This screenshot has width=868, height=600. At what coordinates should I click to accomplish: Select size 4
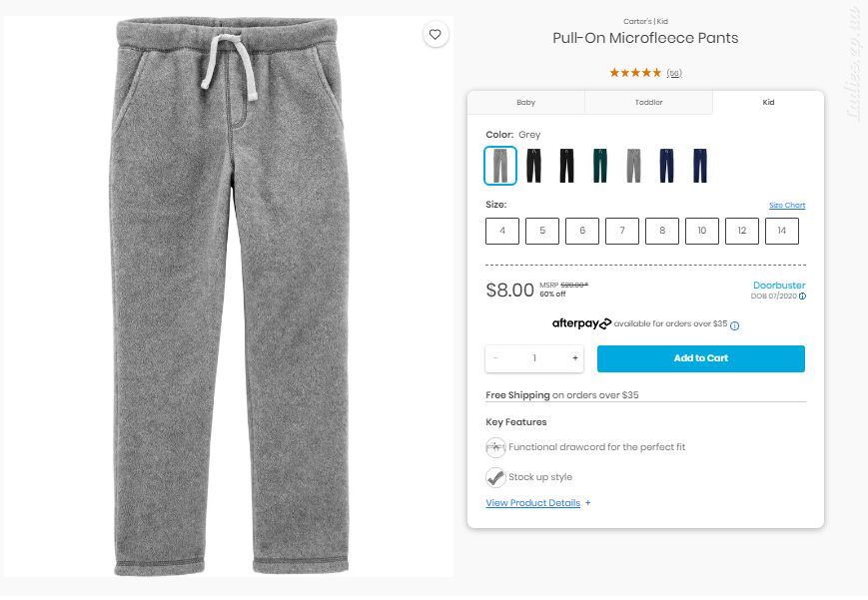[502, 231]
